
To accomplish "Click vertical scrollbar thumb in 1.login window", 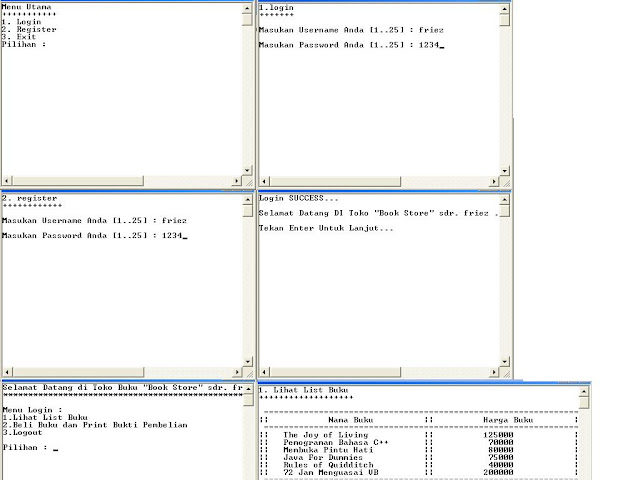I will click(504, 20).
